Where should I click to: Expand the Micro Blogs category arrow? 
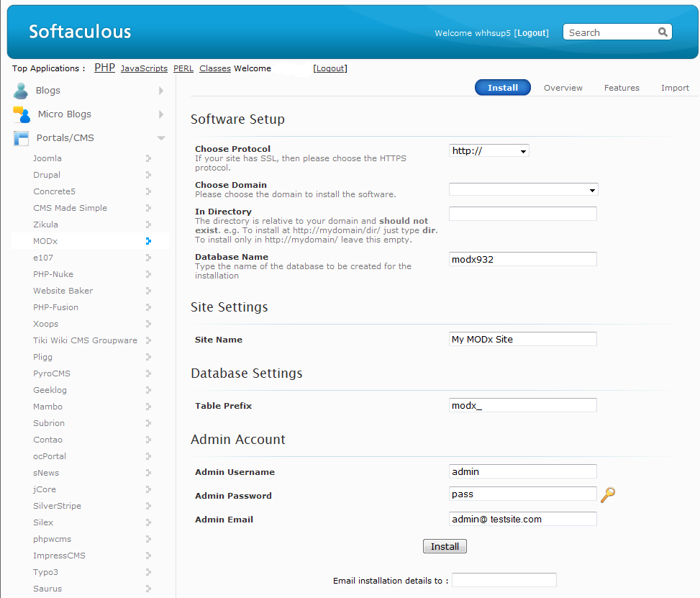[x=161, y=114]
